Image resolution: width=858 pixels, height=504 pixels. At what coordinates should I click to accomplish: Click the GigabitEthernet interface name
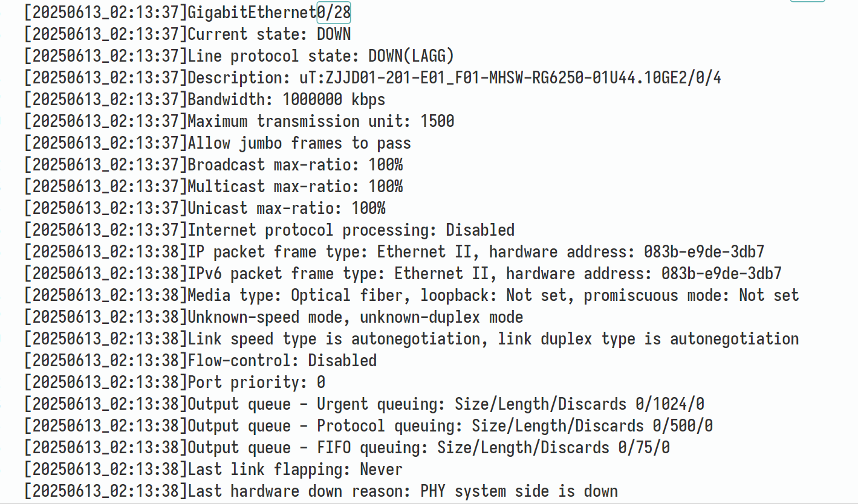click(252, 12)
